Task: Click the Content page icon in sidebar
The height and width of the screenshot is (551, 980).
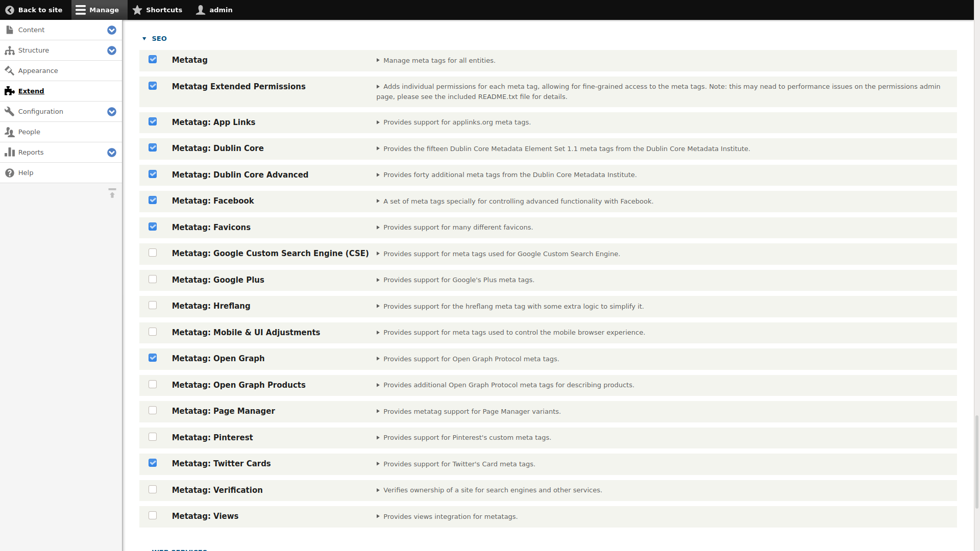Action: tap(10, 30)
